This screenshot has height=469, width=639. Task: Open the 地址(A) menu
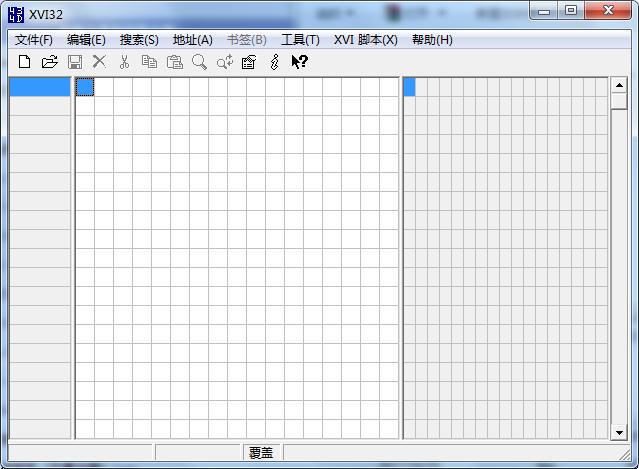coord(192,40)
